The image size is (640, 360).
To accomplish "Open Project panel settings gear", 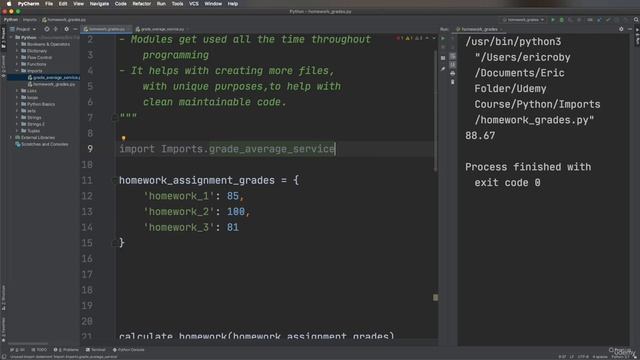I will [67, 29].
